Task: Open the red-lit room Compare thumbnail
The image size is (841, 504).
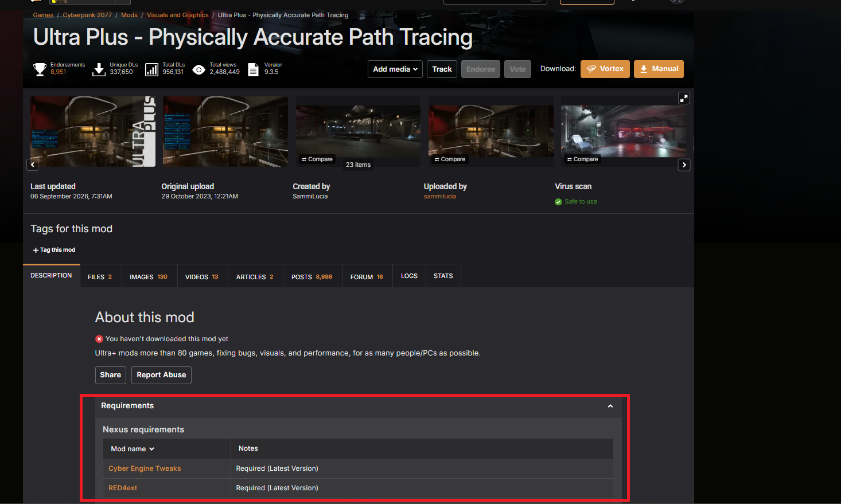Action: tap(624, 131)
